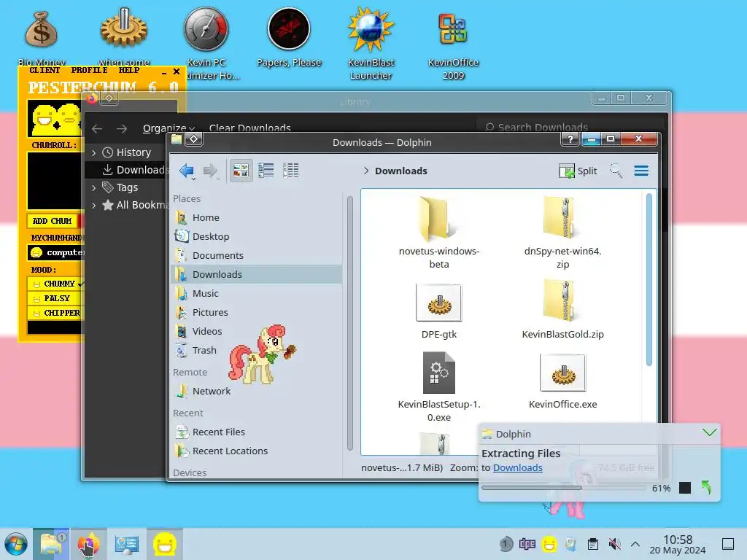Click ADD CHUM button in Pesterchum
Viewport: 747px width, 560px height.
tap(53, 221)
